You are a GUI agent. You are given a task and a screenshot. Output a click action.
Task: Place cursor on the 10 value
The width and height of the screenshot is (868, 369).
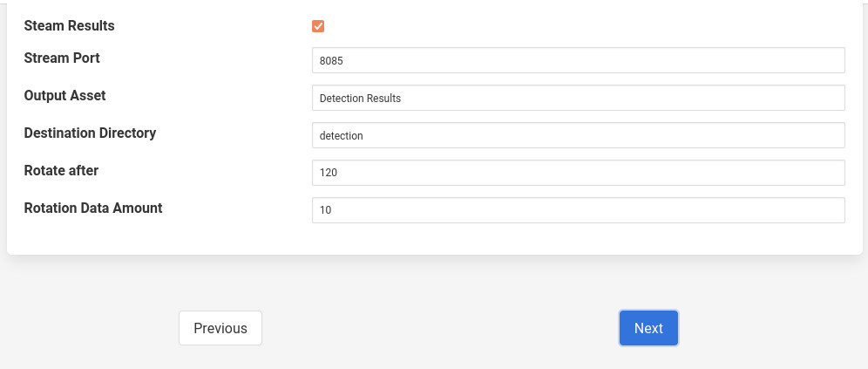click(326, 211)
